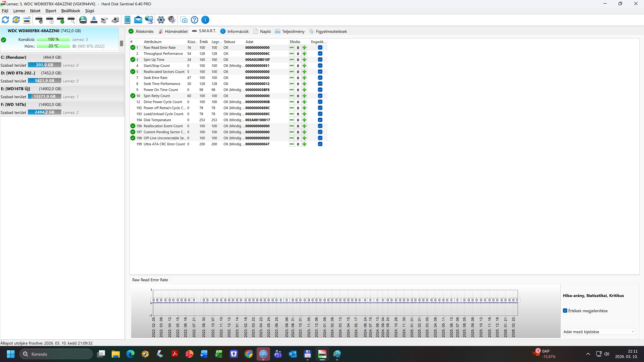
Task: Decrease offset for Spin Up Time with minus
Action: coord(291,60)
